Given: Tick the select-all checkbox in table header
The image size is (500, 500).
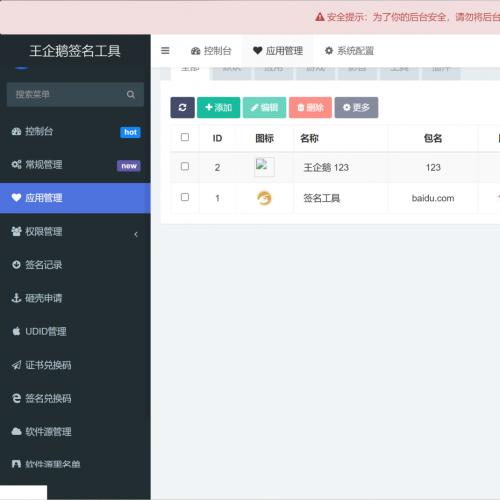Looking at the screenshot, I should click(x=185, y=137).
